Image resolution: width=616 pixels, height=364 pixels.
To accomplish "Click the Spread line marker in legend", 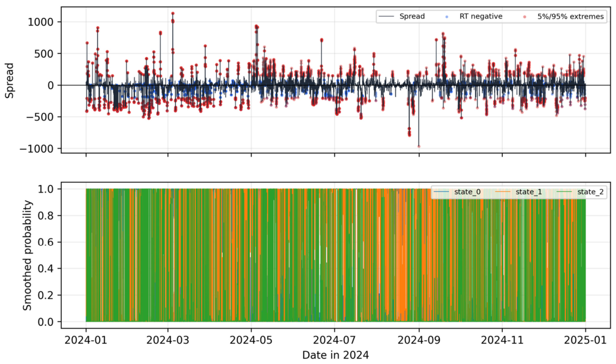I will 387,17.
